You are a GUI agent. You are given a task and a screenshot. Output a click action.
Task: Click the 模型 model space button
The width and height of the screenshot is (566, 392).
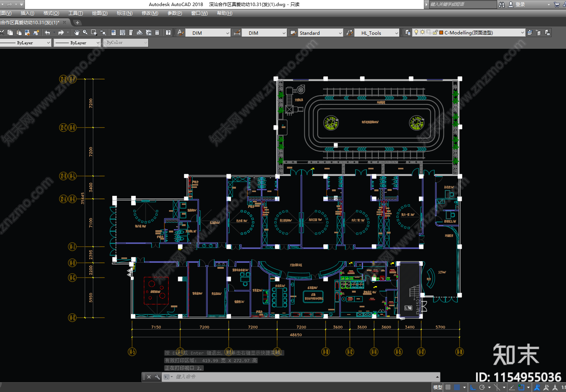click(x=438, y=387)
